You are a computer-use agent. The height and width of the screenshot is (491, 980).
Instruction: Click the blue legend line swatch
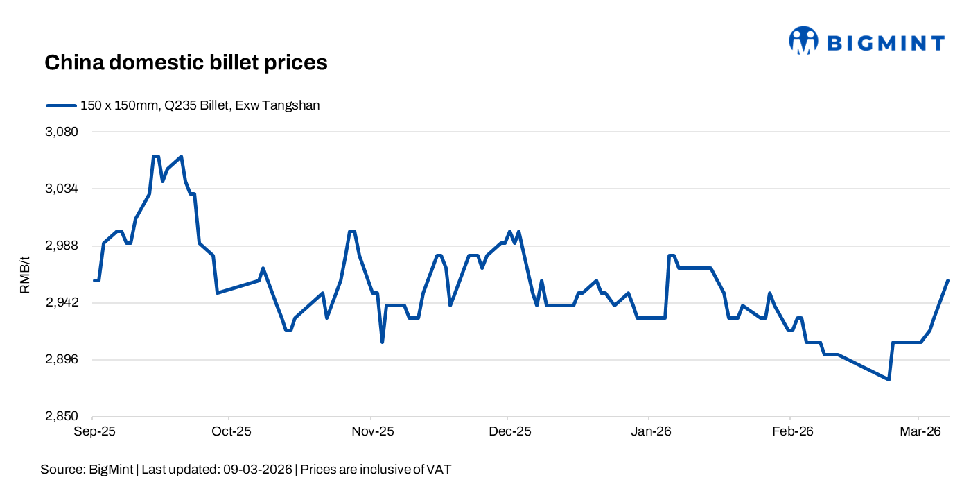pyautogui.click(x=60, y=105)
